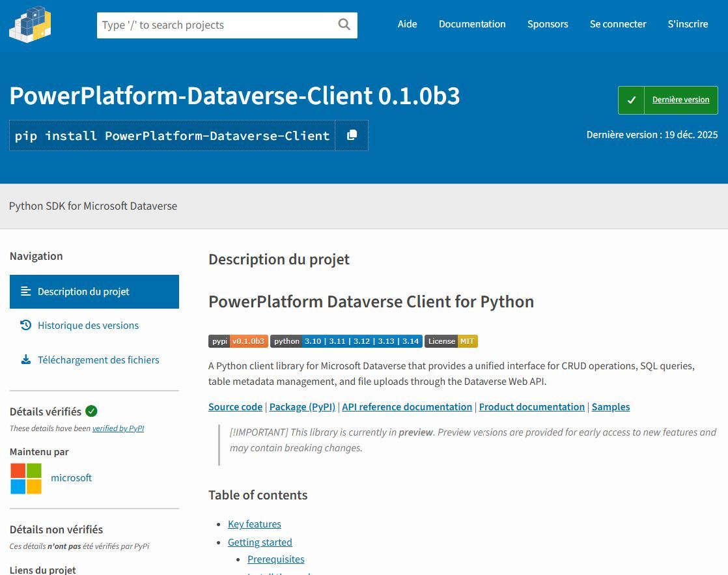Click 'Python SDK for Microsoft Dataverse' summary
The height and width of the screenshot is (575, 728).
pyautogui.click(x=93, y=206)
